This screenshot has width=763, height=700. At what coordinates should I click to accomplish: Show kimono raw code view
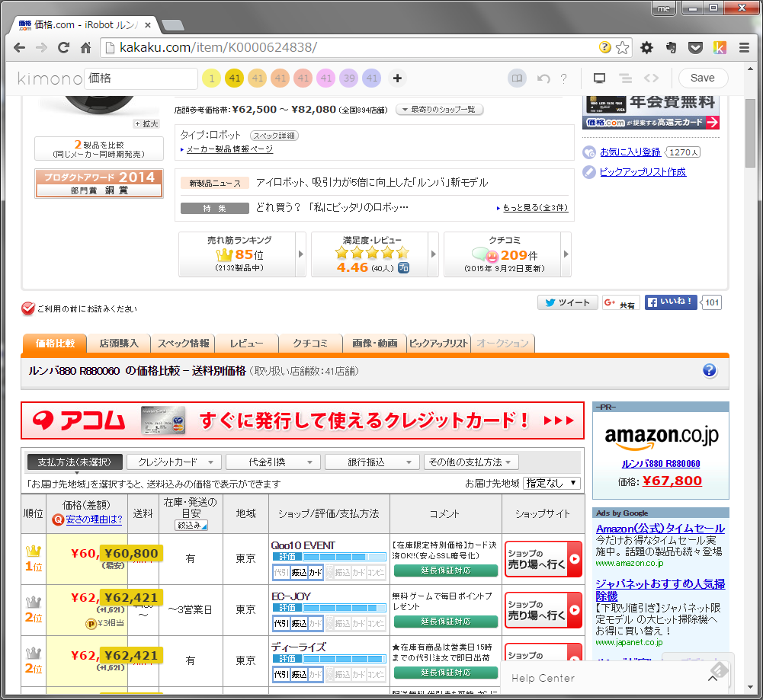click(652, 78)
